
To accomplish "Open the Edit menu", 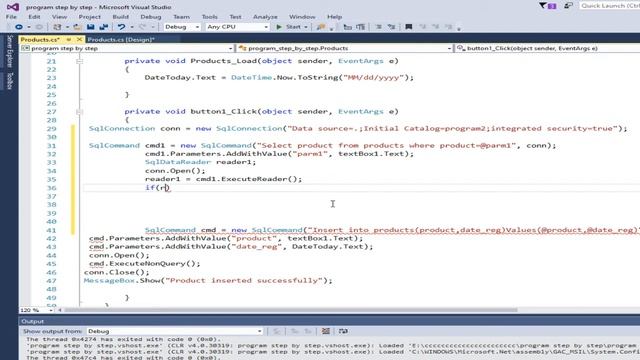I will pyautogui.click(x=34, y=17).
